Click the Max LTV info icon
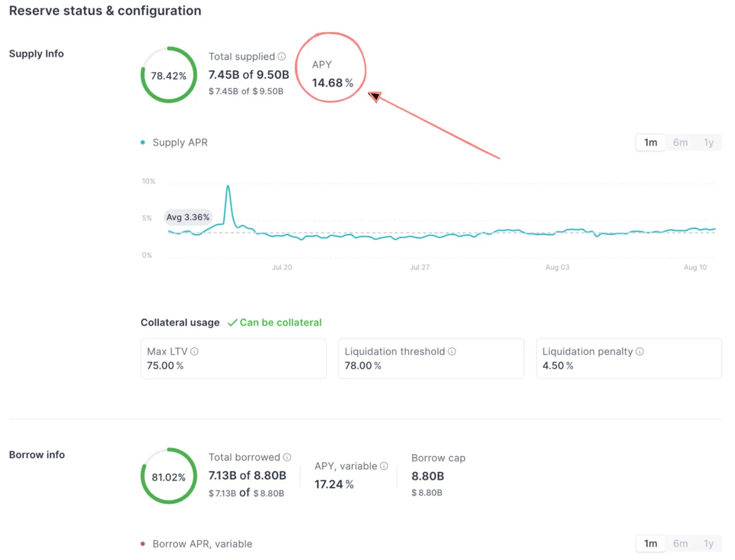The image size is (735, 560). point(194,351)
